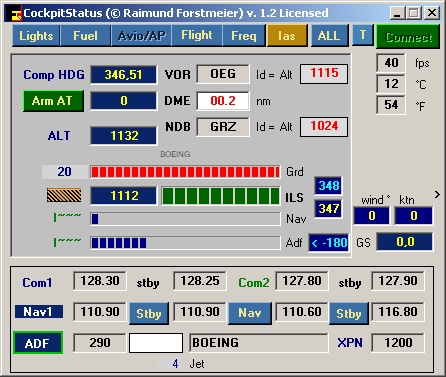
Task: Close the CockpitStatus window
Action: coord(432,13)
